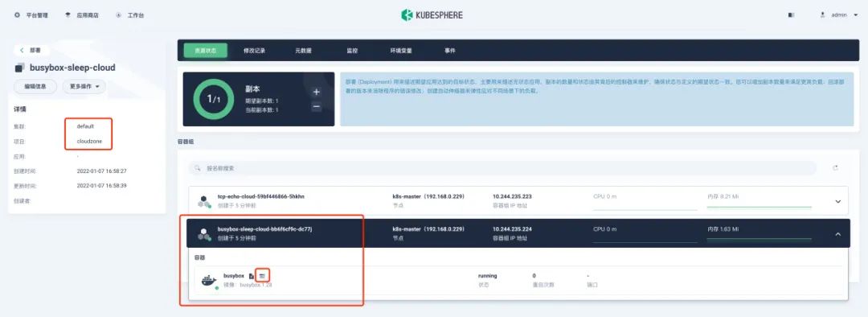Open pod busybox-sleep-cloud-bb6f6cf9c-dc77j

click(264, 228)
